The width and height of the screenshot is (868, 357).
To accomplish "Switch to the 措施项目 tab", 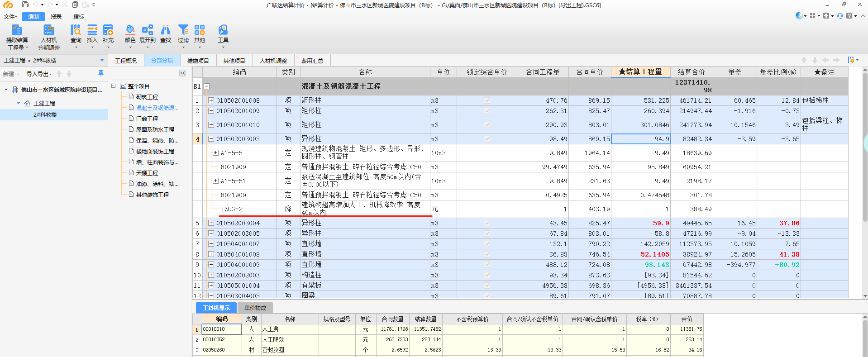I will [198, 61].
